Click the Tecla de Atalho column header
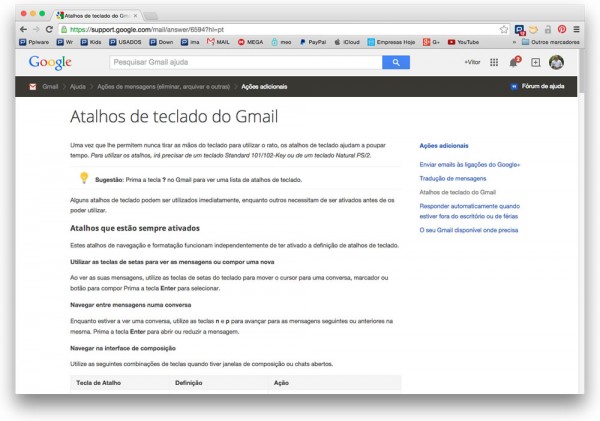Image resolution: width=600 pixels, height=421 pixels. coord(98,383)
